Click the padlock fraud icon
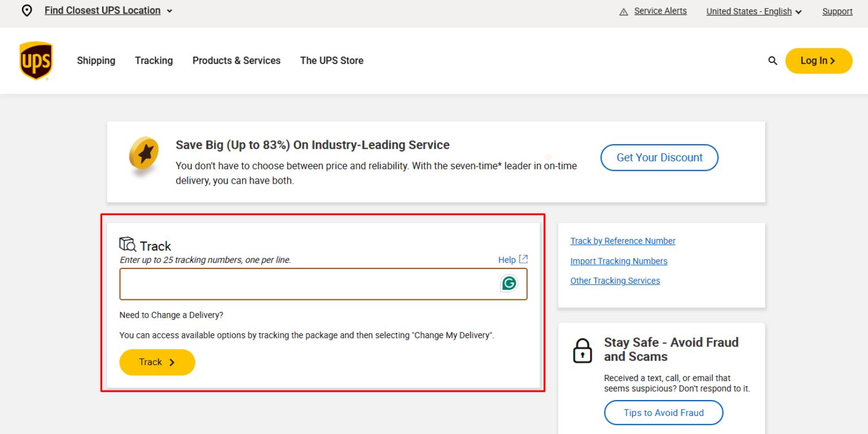Screen dimensions: 868x434 coord(583,350)
